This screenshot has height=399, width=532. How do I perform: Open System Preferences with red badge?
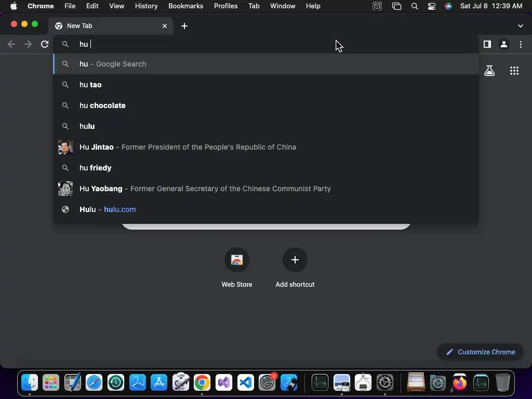click(267, 382)
